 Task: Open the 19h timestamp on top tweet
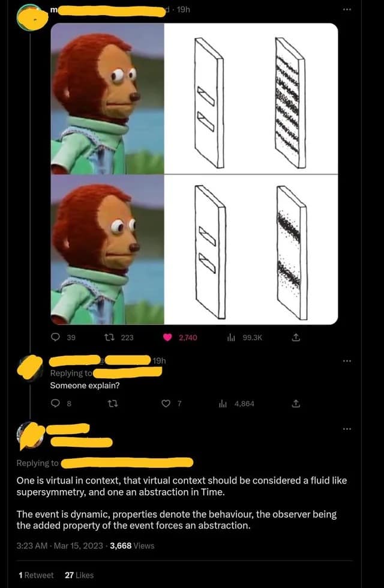click(x=183, y=10)
